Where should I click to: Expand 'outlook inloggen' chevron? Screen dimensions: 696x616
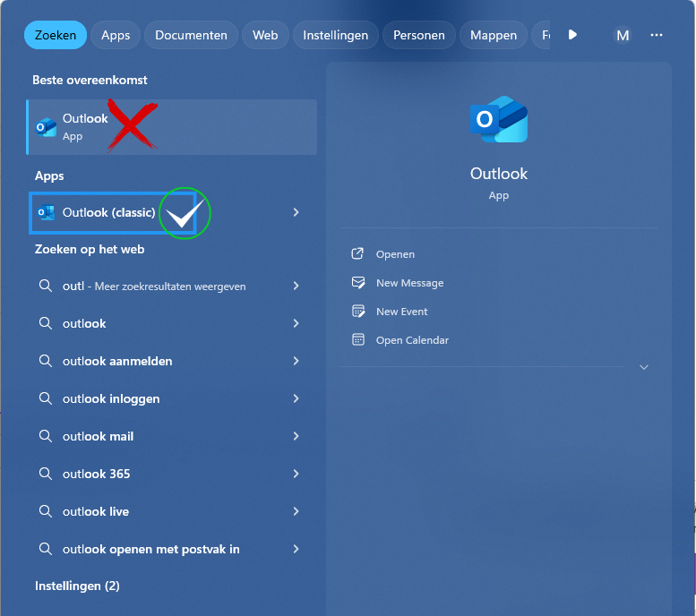point(296,398)
